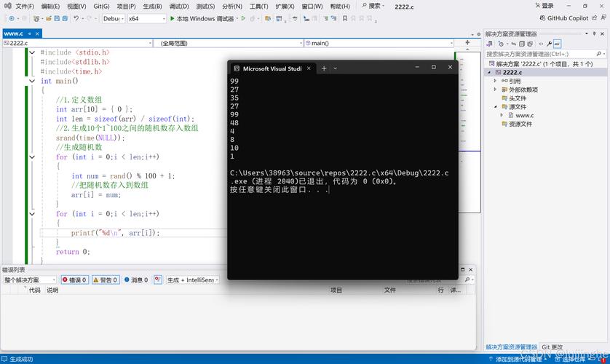Expand the 外部依赖项 node
Screen dimensions: 610x364
[x=495, y=90]
